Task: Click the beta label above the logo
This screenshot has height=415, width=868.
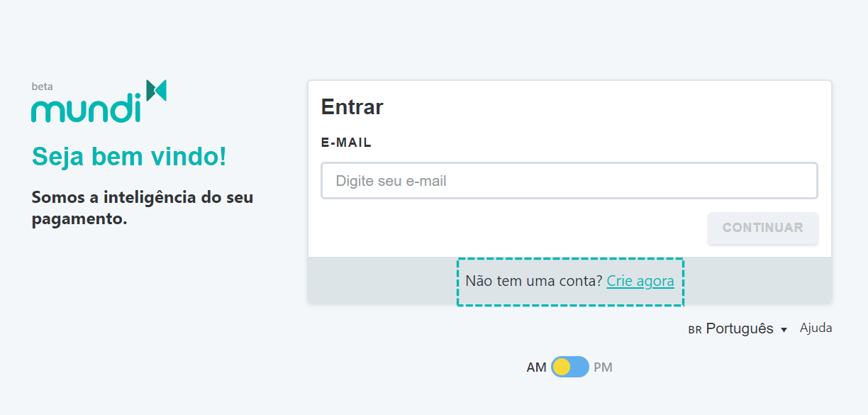Action: point(42,87)
